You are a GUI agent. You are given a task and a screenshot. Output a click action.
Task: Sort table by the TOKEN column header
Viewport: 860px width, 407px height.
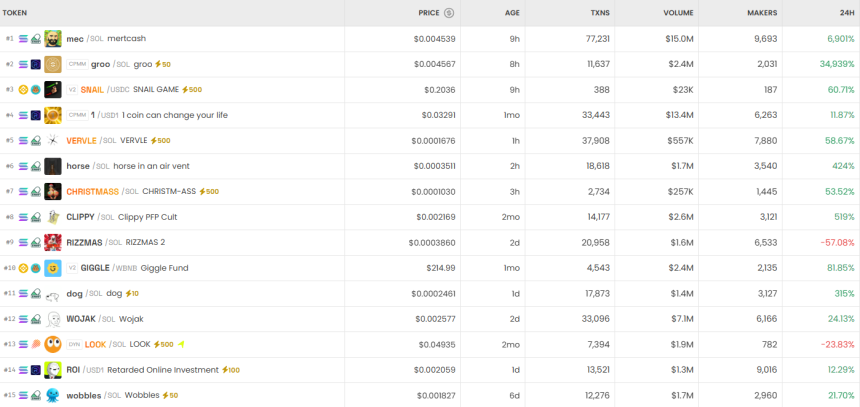click(x=15, y=13)
